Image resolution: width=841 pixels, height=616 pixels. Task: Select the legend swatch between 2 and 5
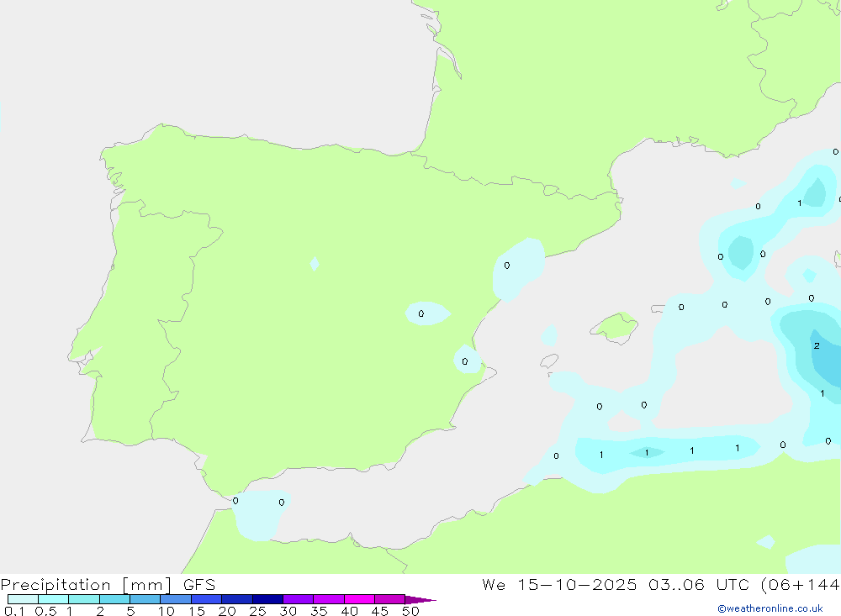pyautogui.click(x=114, y=599)
